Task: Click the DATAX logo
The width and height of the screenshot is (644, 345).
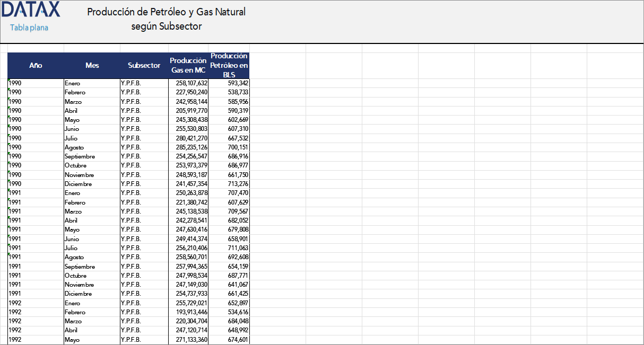Action: 30,10
